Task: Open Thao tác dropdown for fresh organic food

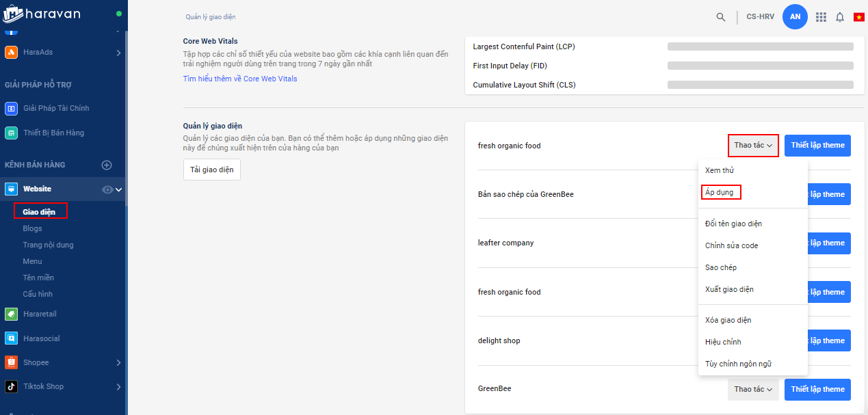Action: (753, 146)
